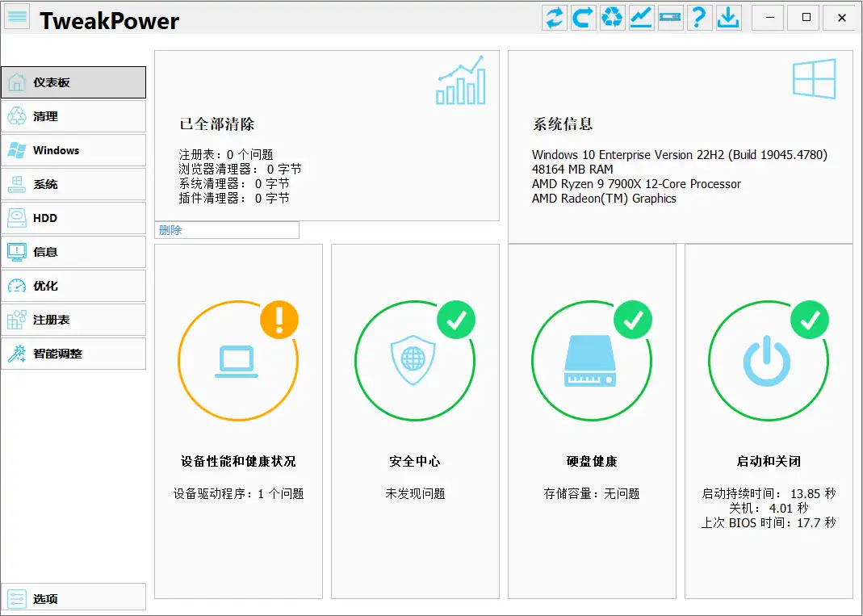Click the refresh/rescan toolbar icon
Screen dimensions: 863x616
click(x=555, y=17)
